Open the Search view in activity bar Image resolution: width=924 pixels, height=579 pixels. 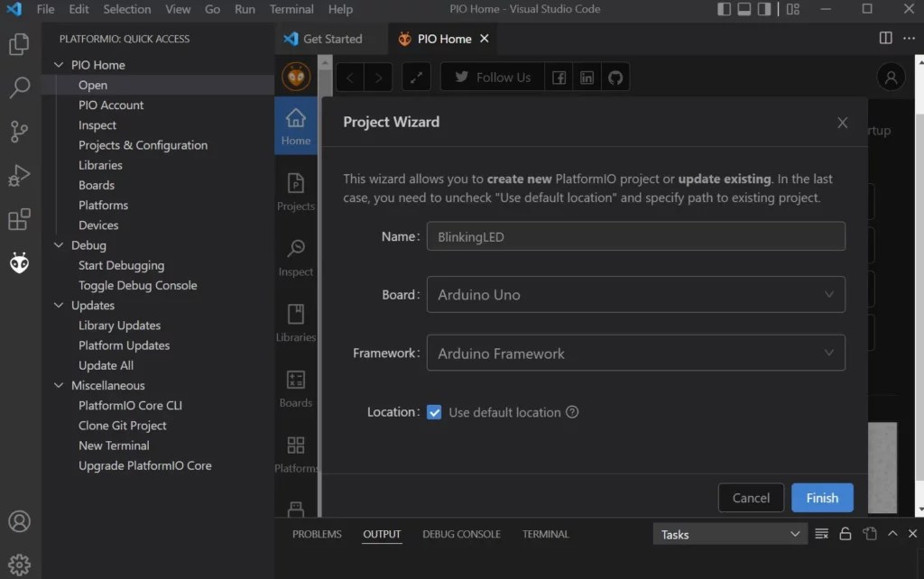point(19,87)
